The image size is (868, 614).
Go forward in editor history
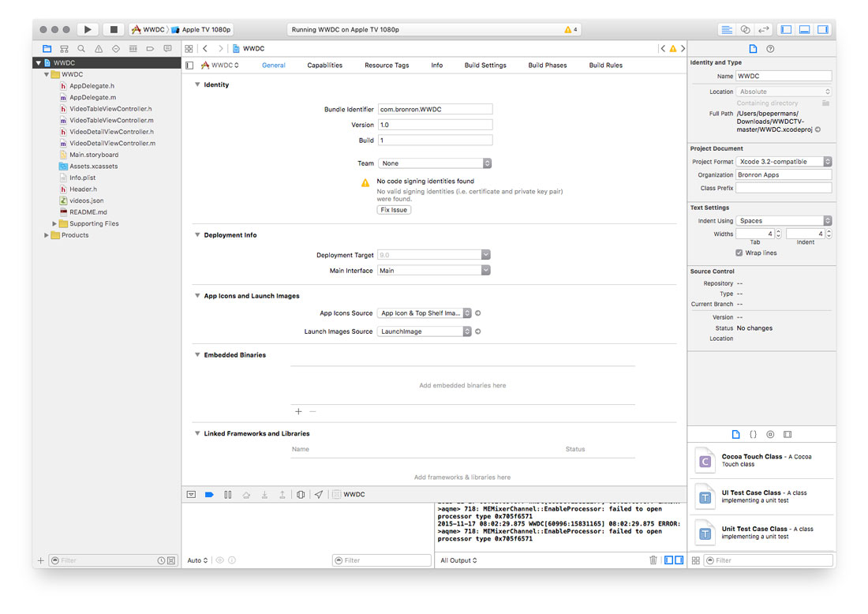click(221, 49)
